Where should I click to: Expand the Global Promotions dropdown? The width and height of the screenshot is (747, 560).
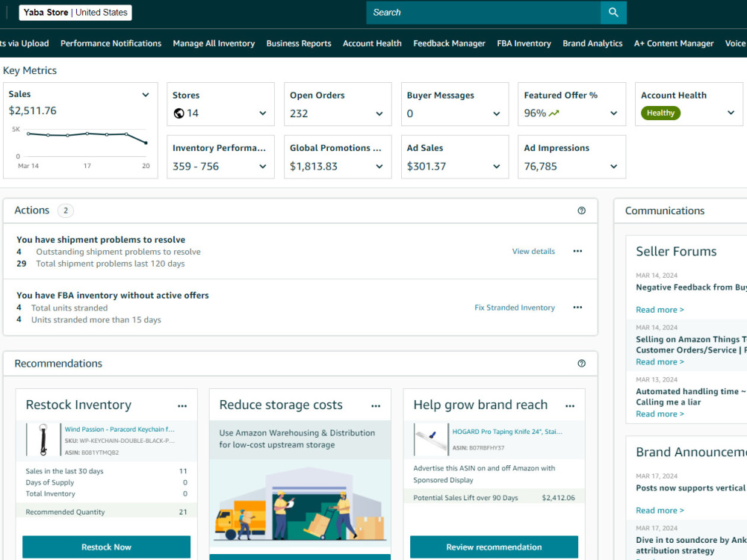[x=379, y=167]
